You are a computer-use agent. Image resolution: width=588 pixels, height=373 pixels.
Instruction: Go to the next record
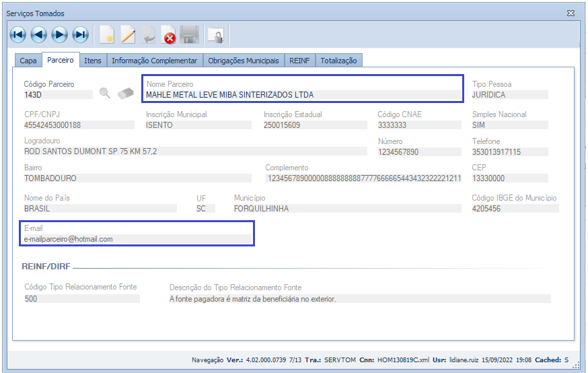(x=59, y=34)
